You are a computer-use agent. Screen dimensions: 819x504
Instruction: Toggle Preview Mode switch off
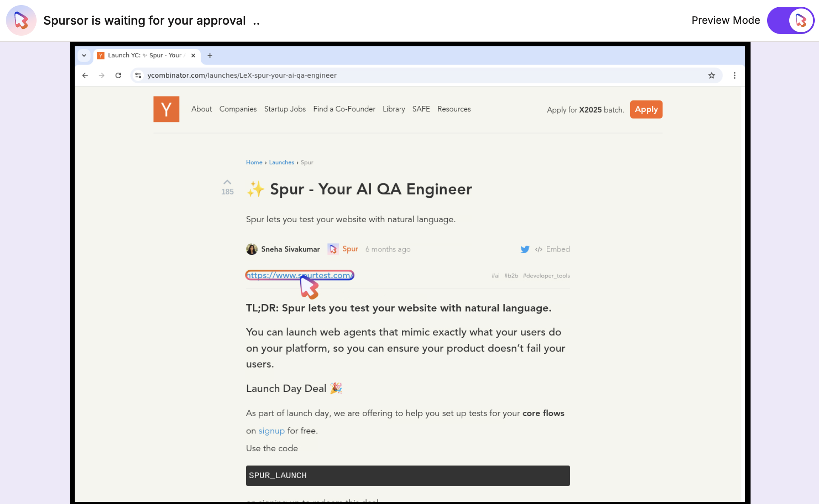790,20
